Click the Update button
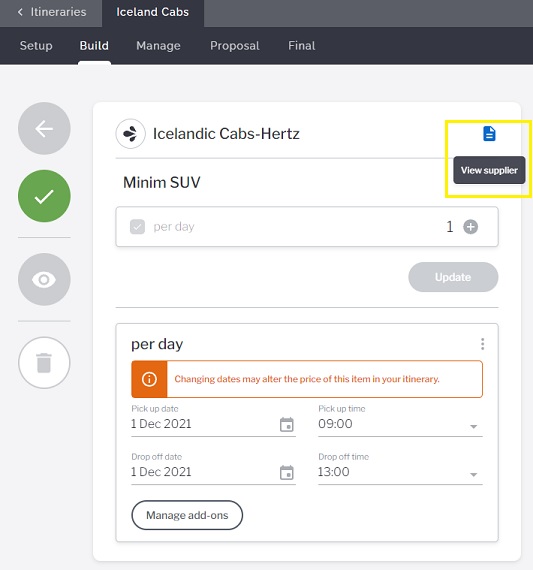 (453, 277)
